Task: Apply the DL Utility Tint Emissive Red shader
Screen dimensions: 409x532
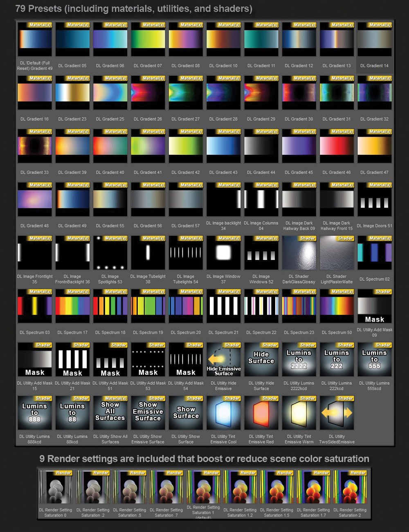Action: click(x=261, y=413)
